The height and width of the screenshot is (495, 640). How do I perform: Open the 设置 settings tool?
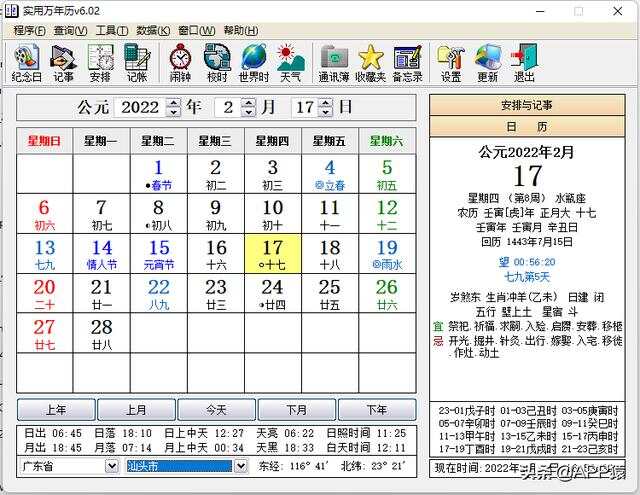point(451,63)
